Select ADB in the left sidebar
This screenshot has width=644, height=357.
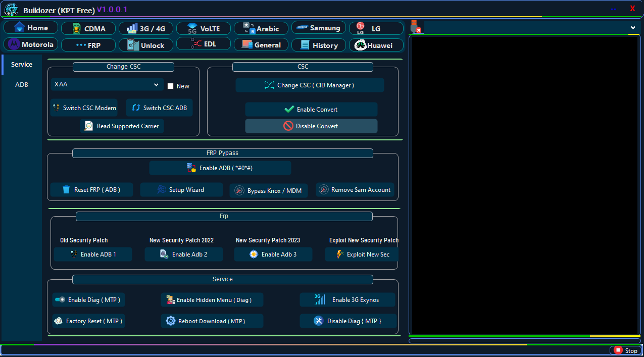22,85
